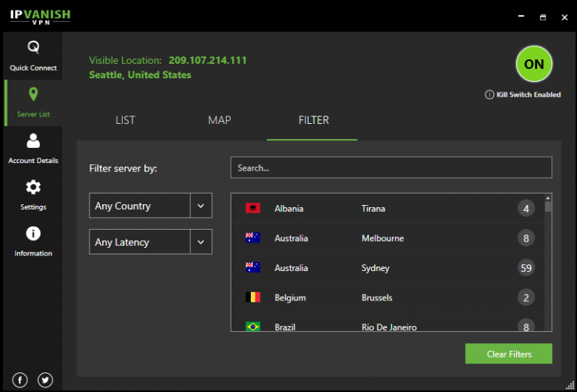The width and height of the screenshot is (577, 392).
Task: Click in the Search input field
Action: tap(391, 167)
